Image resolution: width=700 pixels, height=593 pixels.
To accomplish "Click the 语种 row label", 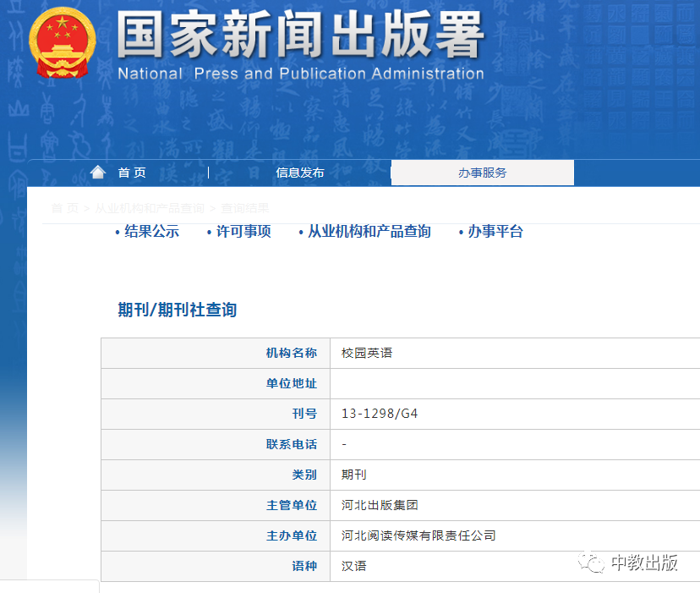I will (304, 566).
